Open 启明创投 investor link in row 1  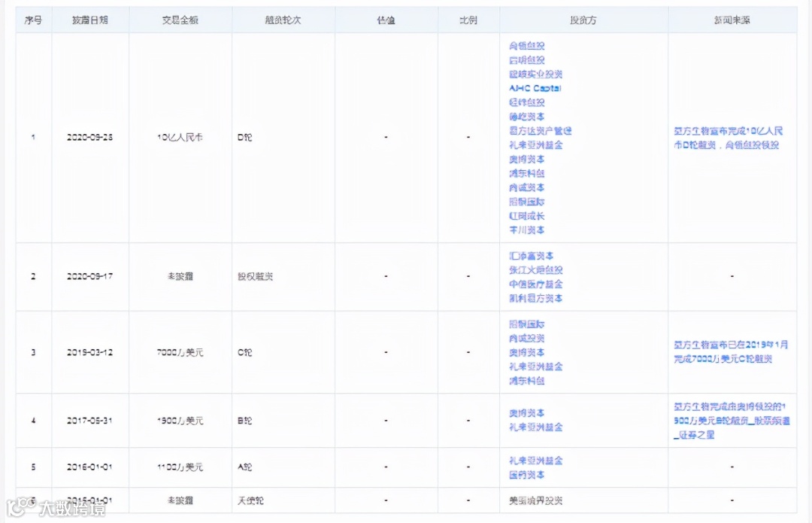point(526,60)
